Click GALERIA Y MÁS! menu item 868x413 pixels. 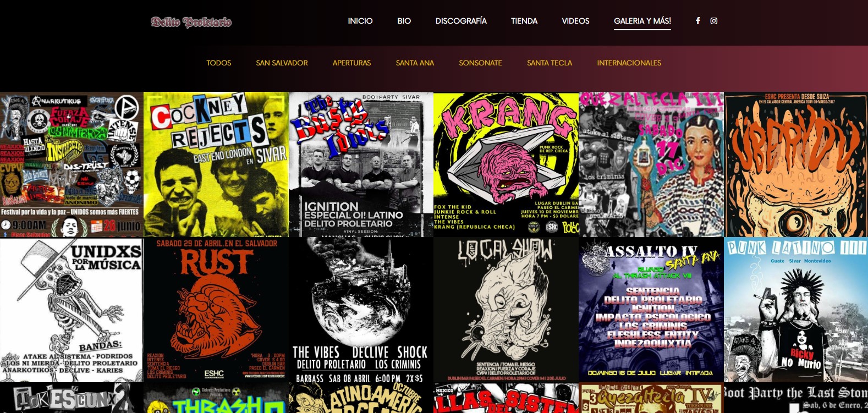tap(642, 21)
